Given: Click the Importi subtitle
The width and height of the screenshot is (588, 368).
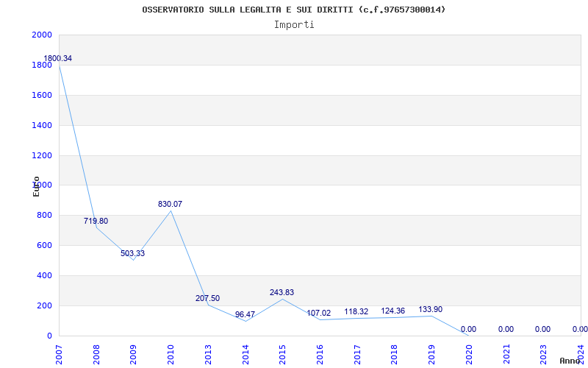Looking at the screenshot, I should [294, 25].
